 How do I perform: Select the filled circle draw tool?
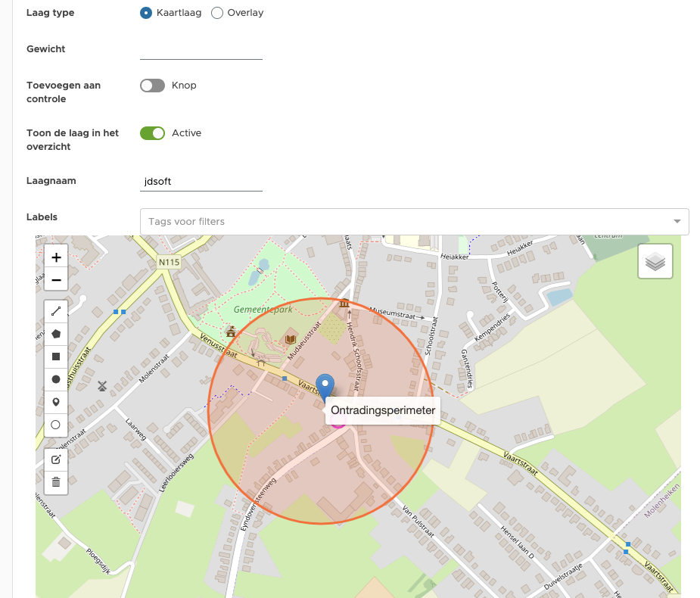(x=56, y=379)
